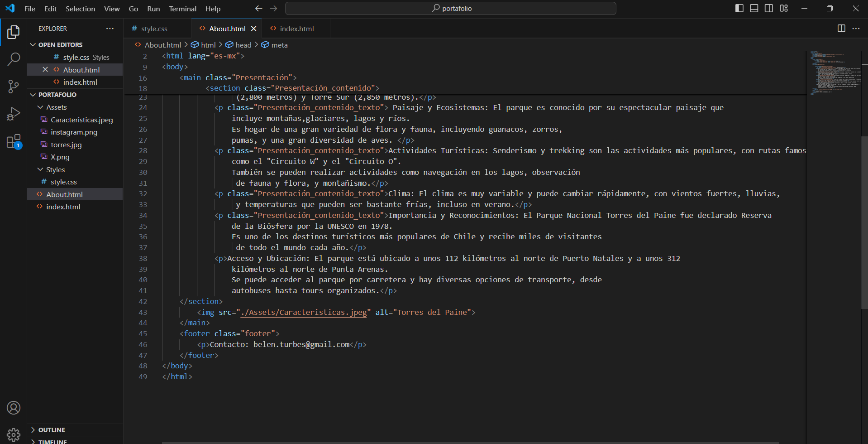Open breadcrumb dropdown for meta element
Screen dimensions: 868x444
pyautogui.click(x=275, y=45)
